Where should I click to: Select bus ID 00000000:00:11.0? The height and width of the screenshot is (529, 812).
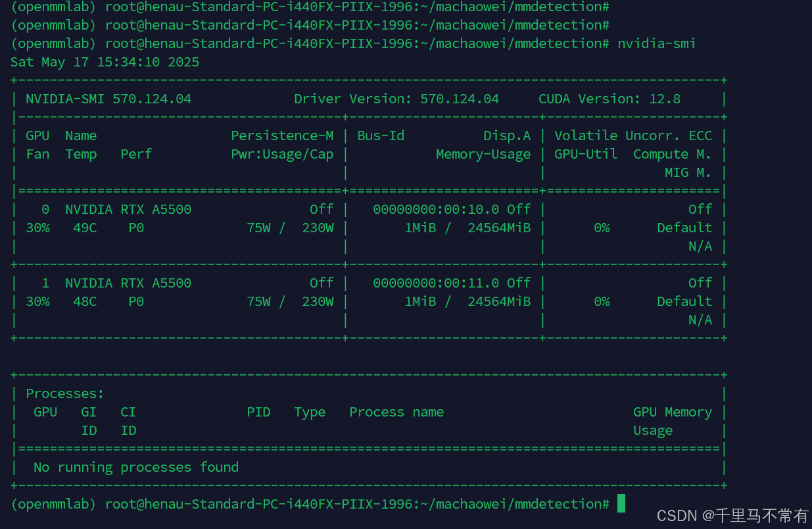[436, 283]
